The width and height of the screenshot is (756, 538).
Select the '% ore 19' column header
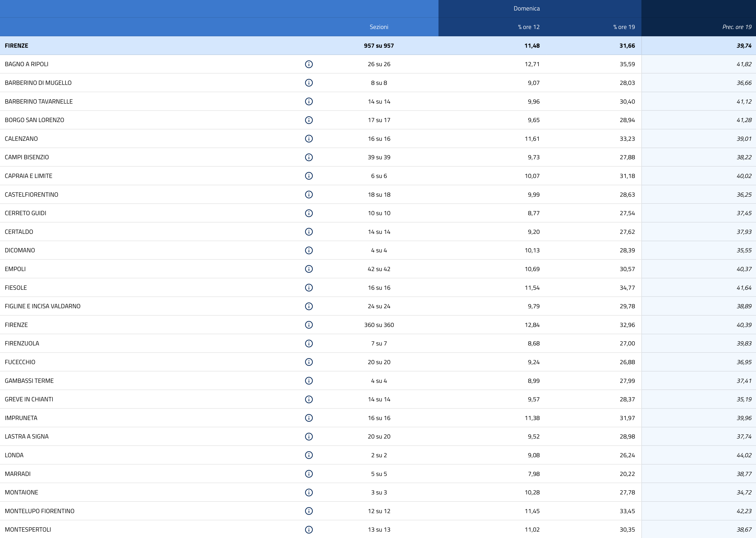pyautogui.click(x=624, y=27)
